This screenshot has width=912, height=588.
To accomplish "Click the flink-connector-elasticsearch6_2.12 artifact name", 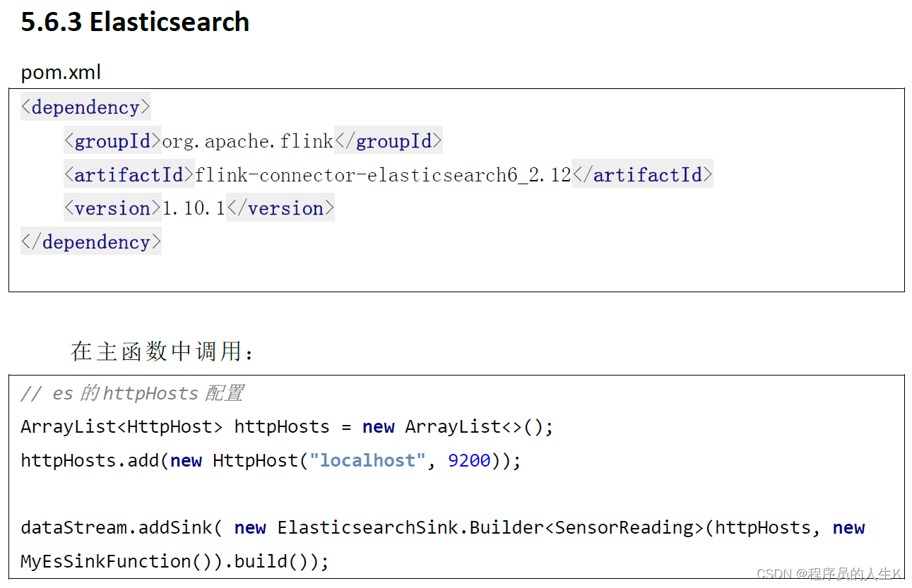I will click(x=382, y=175).
